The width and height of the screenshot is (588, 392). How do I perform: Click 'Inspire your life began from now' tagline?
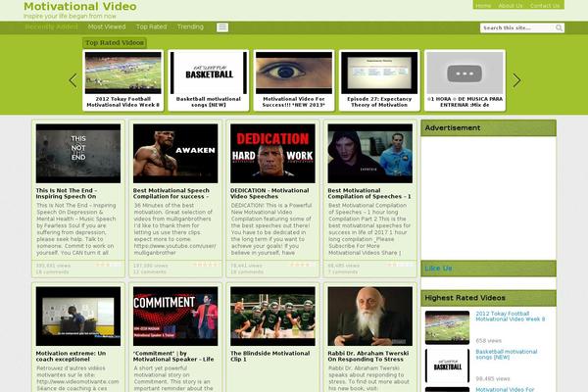[70, 16]
